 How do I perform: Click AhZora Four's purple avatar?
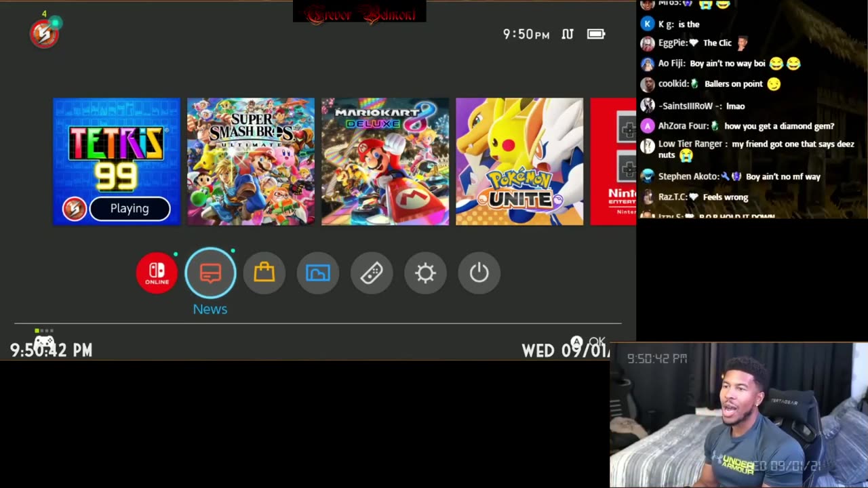point(648,126)
